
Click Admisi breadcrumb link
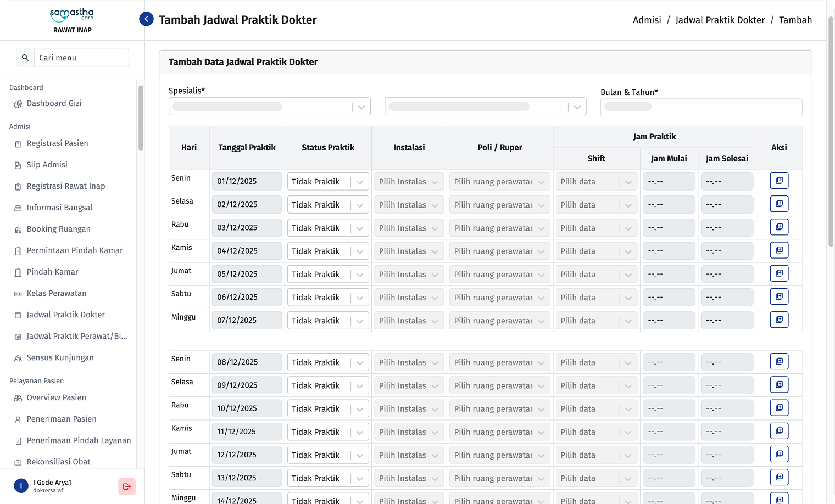tap(647, 20)
